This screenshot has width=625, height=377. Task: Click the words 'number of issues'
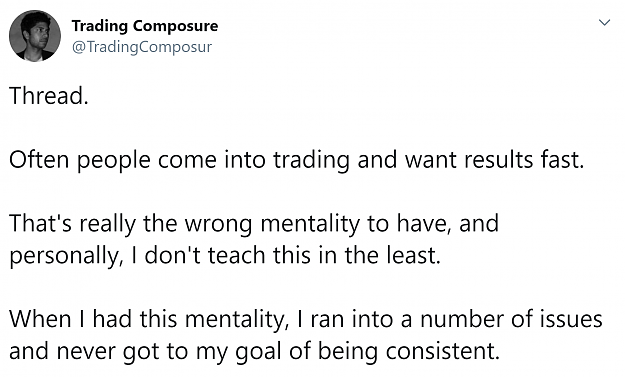click(511, 319)
